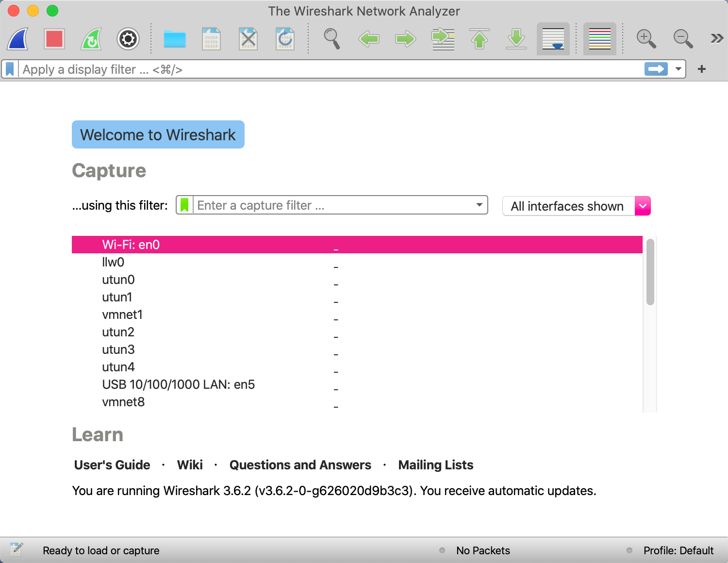This screenshot has height=563, width=728.
Task: Click the display filter bookmark icon
Action: pyautogui.click(x=10, y=69)
